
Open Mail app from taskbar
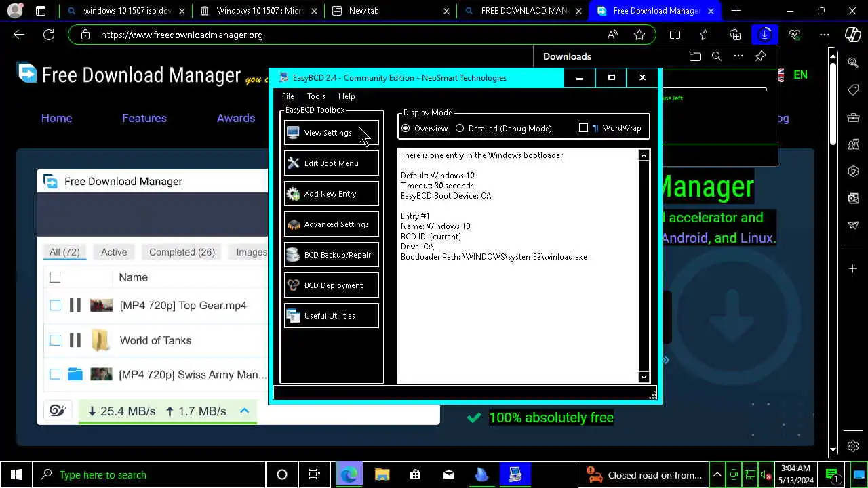click(x=448, y=474)
